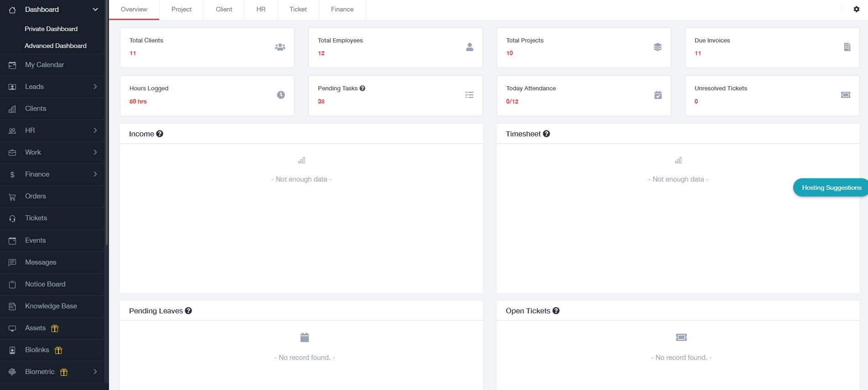Click the layers icon in Total Projects card
The image size is (868, 390).
point(657,47)
